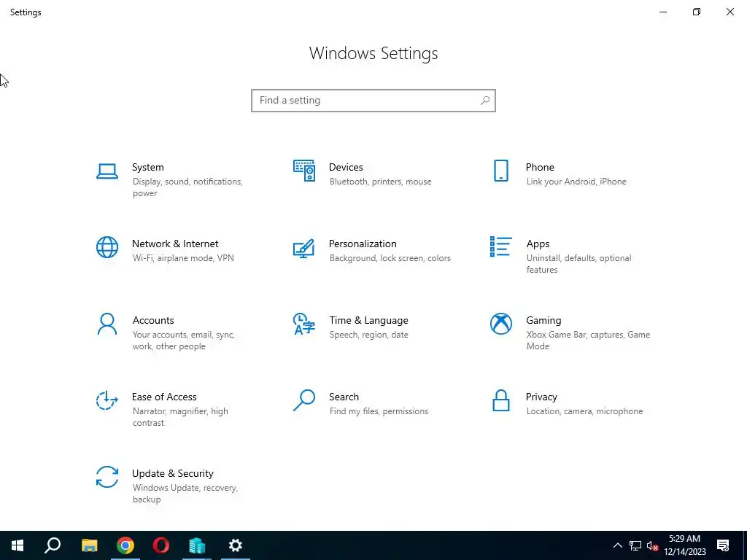
Task: Open the Network & Internet globe icon
Action: (107, 247)
